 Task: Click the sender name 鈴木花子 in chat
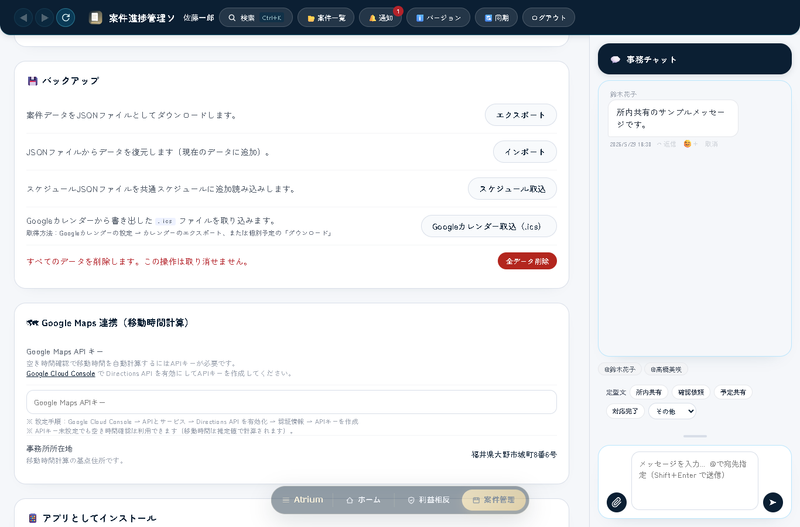(x=623, y=94)
